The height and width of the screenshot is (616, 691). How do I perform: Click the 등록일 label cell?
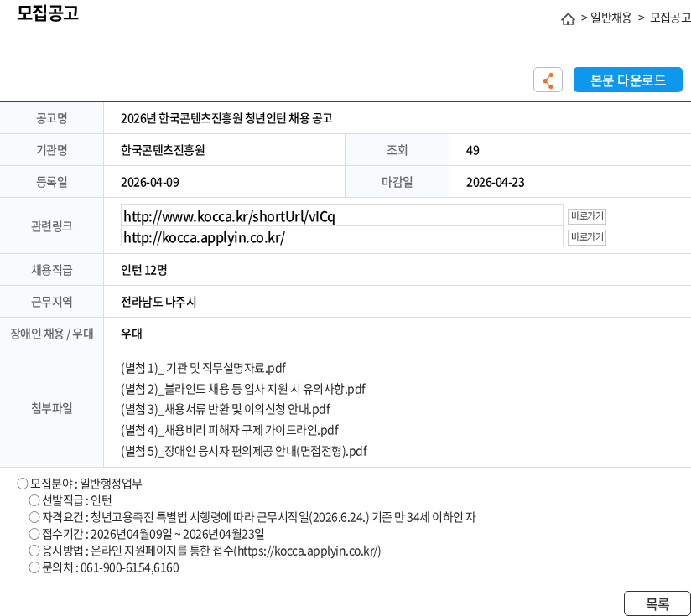[51, 182]
